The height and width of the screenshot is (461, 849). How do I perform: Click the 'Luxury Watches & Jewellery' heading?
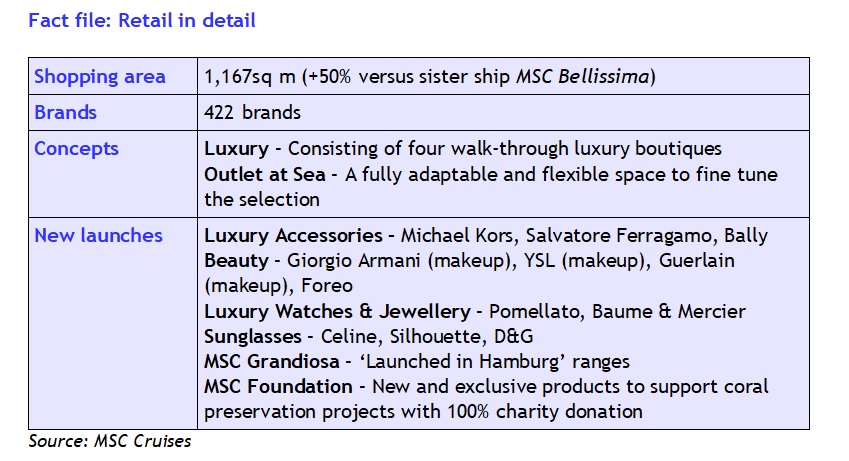coord(337,311)
